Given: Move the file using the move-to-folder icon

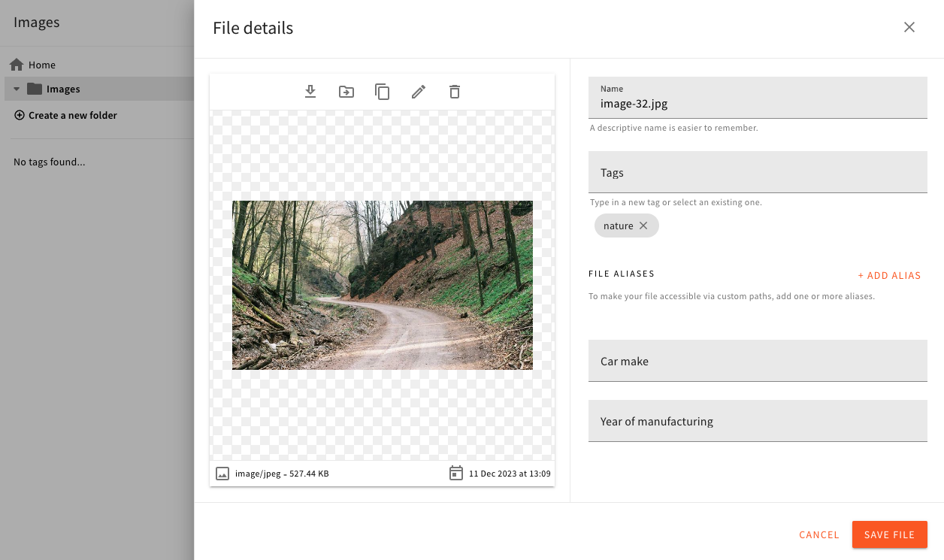Looking at the screenshot, I should tap(346, 91).
